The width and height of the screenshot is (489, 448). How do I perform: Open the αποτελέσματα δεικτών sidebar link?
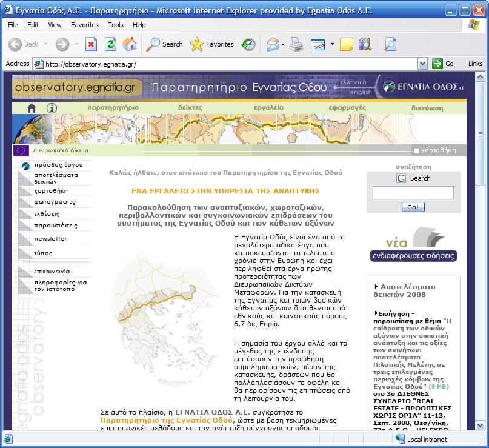click(56, 178)
